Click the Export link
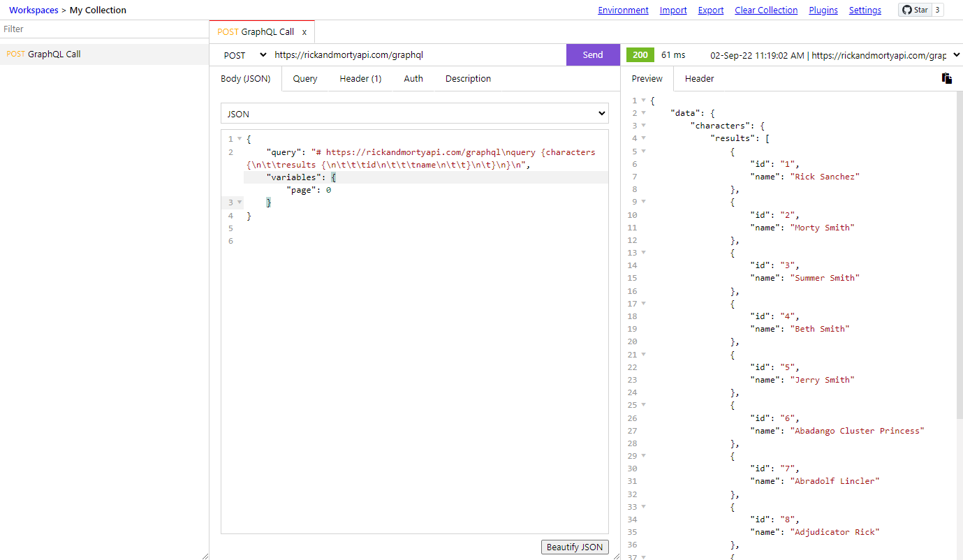 [711, 10]
